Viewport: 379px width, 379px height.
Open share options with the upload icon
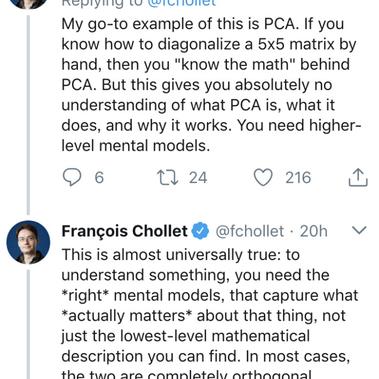click(x=358, y=177)
